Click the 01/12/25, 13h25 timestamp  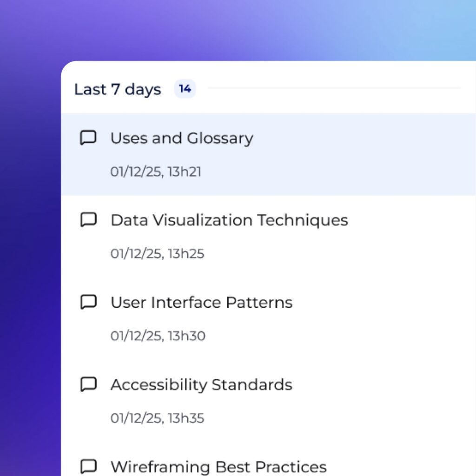157,254
